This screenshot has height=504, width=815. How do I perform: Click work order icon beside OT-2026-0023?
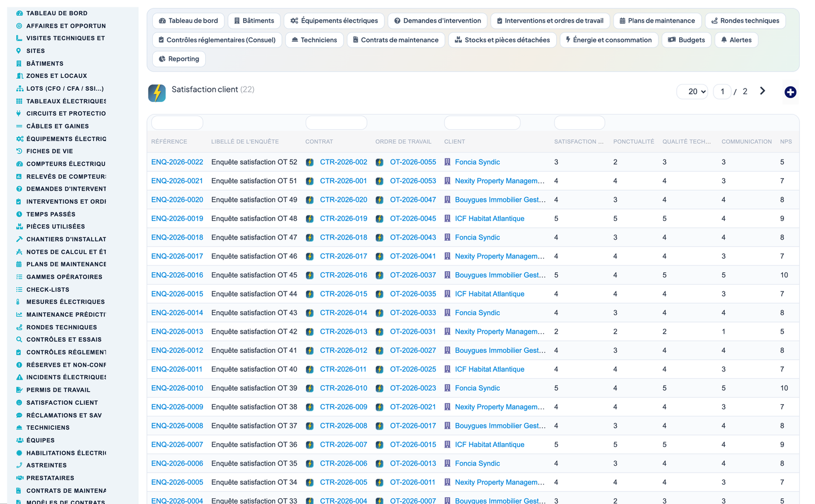coord(380,388)
